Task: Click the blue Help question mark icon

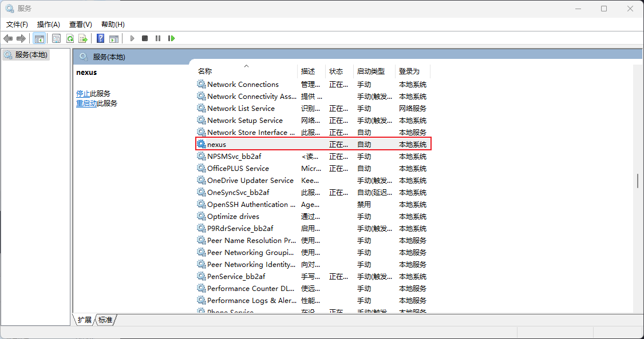Action: 100,38
